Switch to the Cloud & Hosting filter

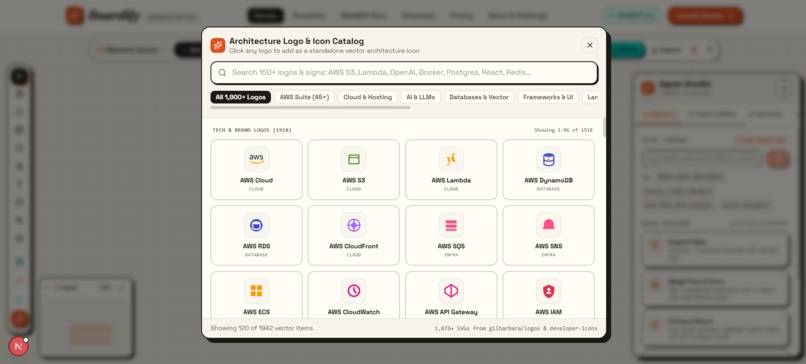tap(368, 97)
